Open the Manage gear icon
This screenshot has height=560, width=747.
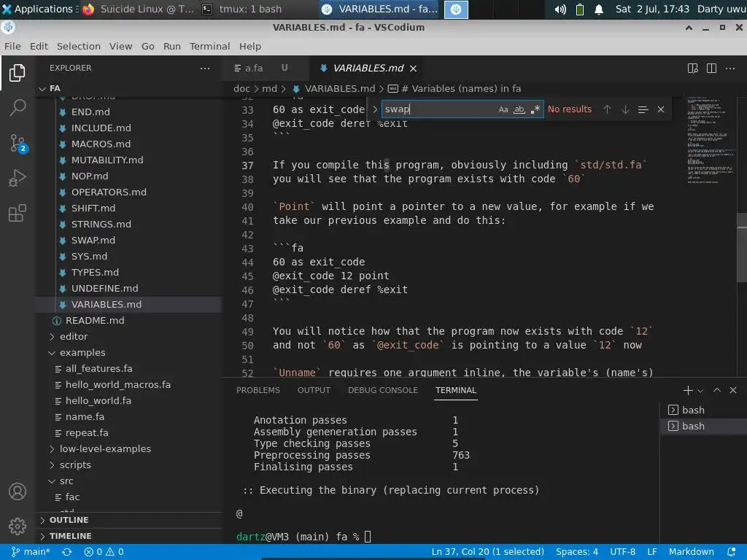click(x=18, y=526)
